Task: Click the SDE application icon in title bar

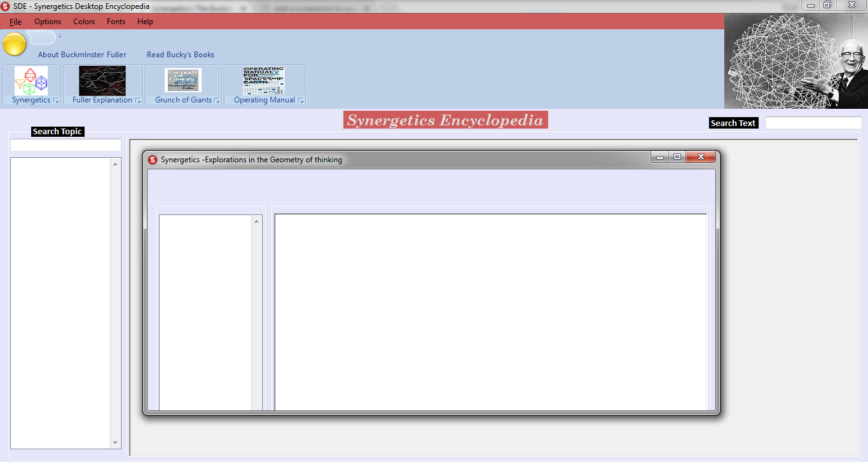Action: tap(6, 6)
